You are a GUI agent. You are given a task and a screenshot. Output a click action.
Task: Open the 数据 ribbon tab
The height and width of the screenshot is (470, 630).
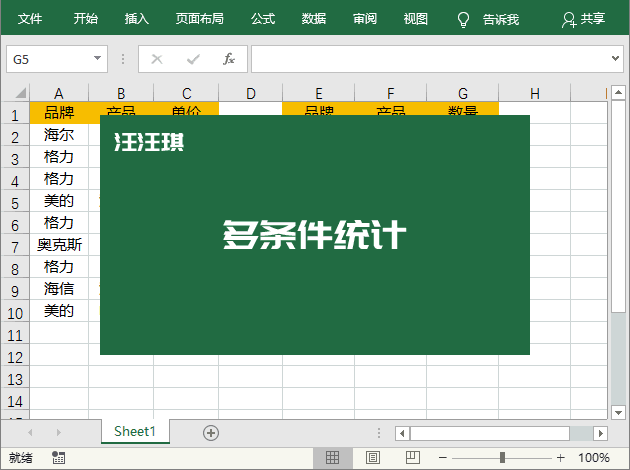click(314, 18)
